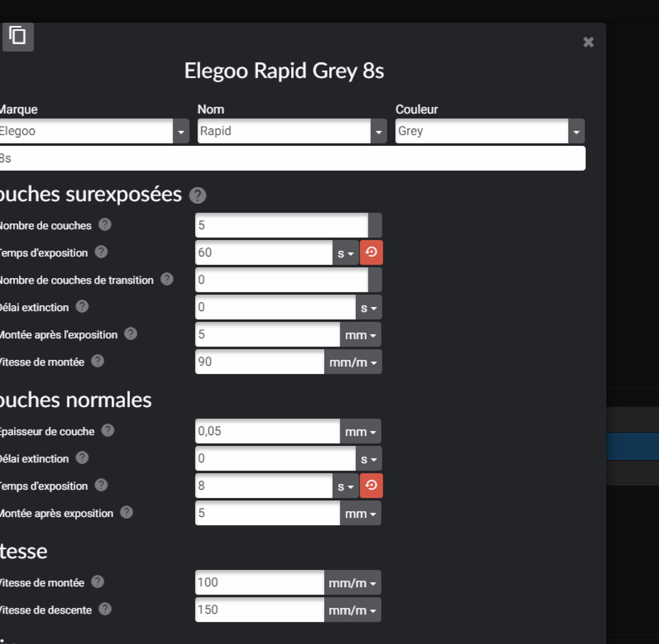Image resolution: width=659 pixels, height=644 pixels.
Task: Show help for surexposées Vitesse de montée
Action: click(97, 361)
